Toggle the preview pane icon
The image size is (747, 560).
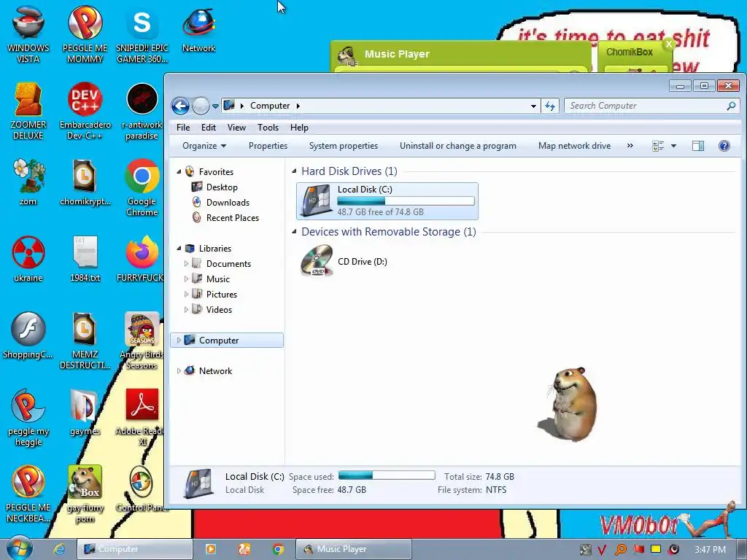(698, 146)
